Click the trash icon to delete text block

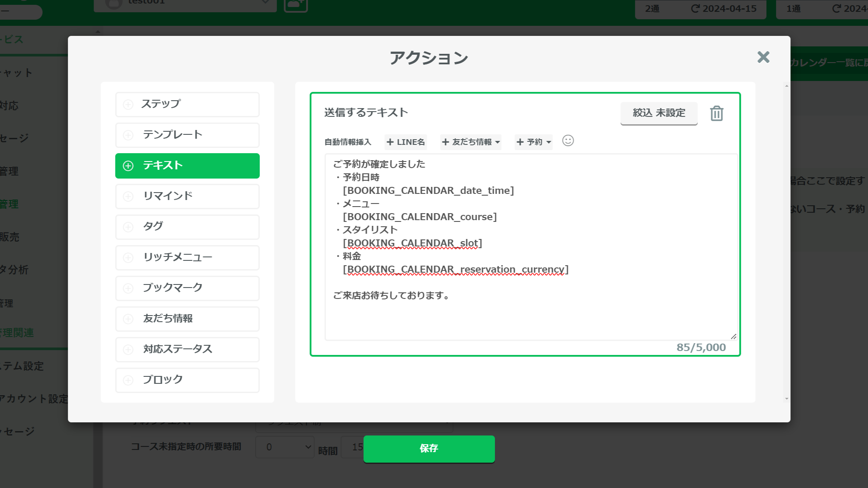pyautogui.click(x=716, y=113)
